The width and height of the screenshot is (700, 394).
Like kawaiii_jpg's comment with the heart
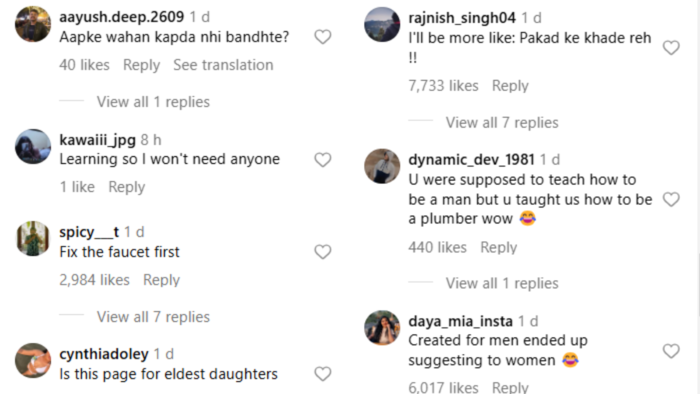click(322, 159)
